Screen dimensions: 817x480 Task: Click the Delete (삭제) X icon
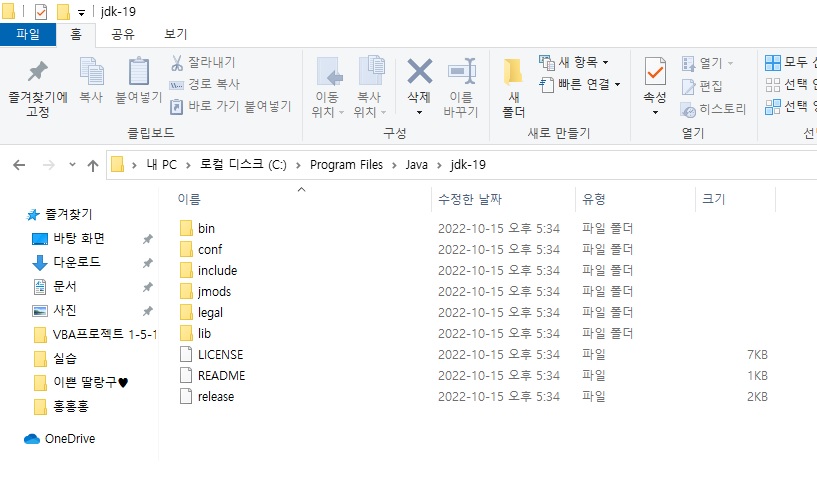click(x=419, y=71)
